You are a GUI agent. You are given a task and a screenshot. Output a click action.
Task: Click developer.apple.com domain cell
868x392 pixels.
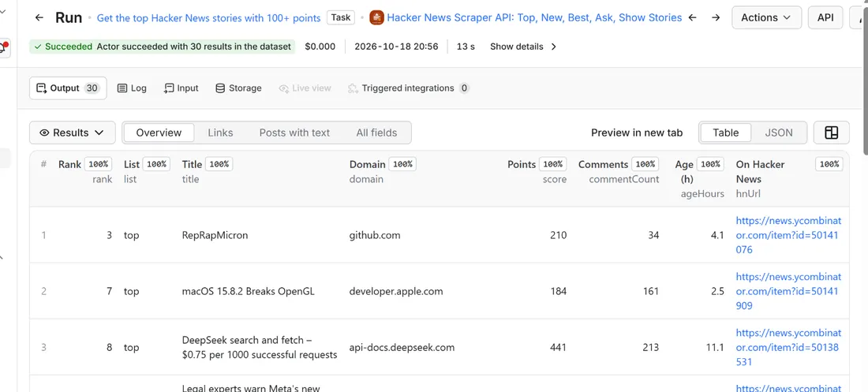(396, 291)
